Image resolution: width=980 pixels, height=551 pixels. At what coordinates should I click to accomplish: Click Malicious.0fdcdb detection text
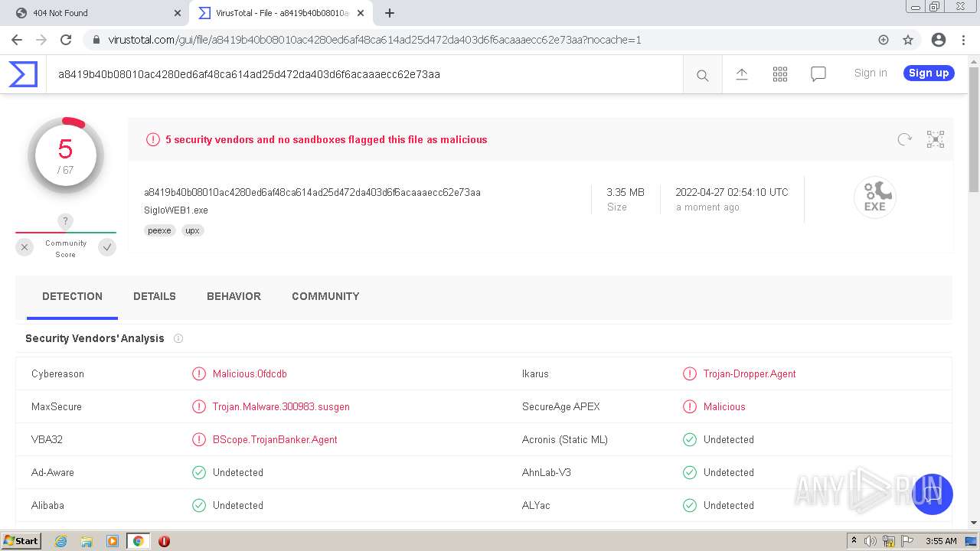(x=250, y=373)
